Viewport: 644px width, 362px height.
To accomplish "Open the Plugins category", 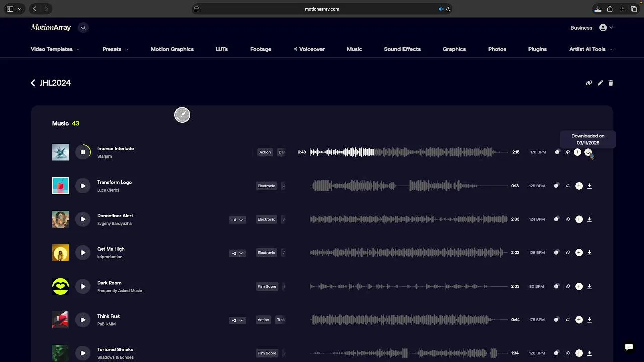I will 537,49.
